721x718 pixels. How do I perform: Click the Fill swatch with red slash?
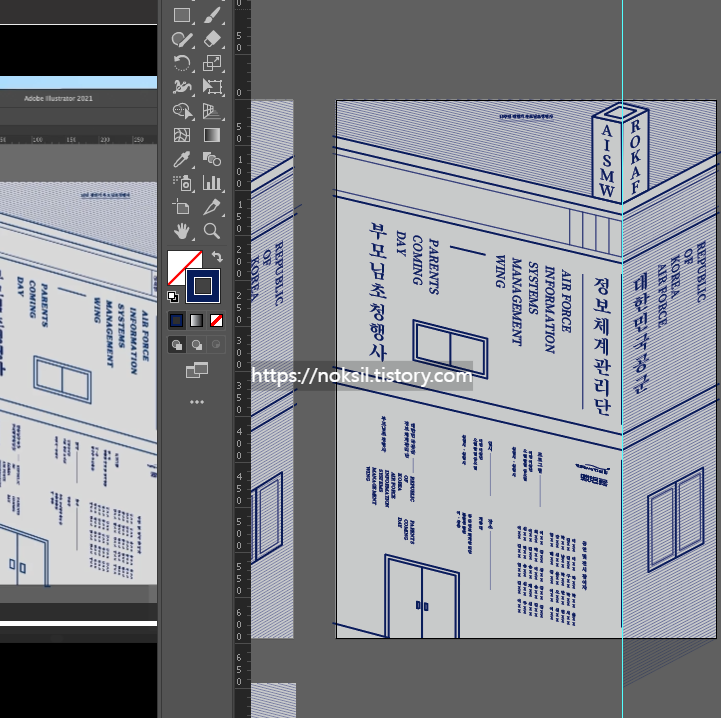pos(177,264)
